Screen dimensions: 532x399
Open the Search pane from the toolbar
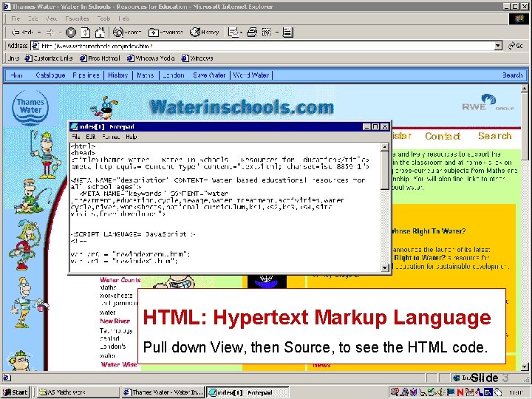(x=127, y=33)
